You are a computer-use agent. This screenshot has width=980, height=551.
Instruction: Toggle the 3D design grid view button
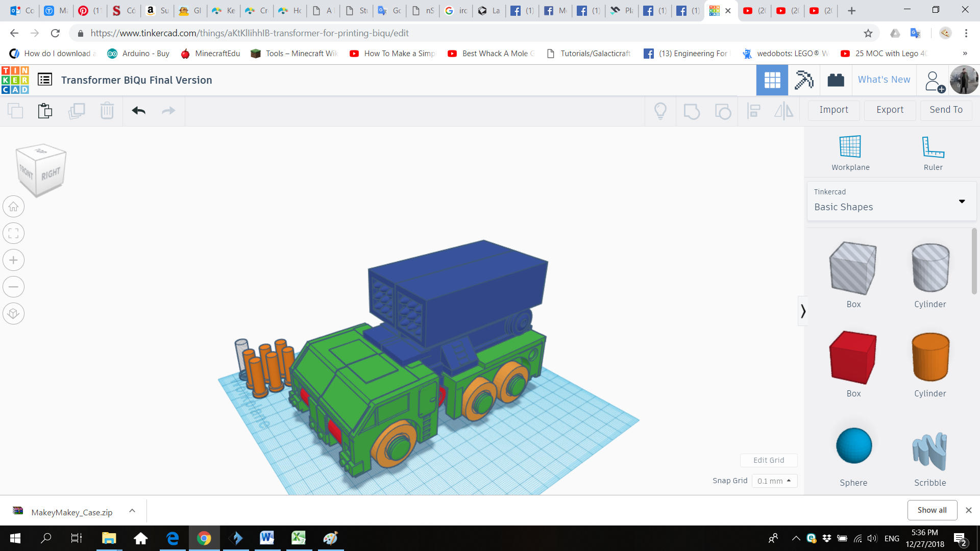(x=772, y=80)
